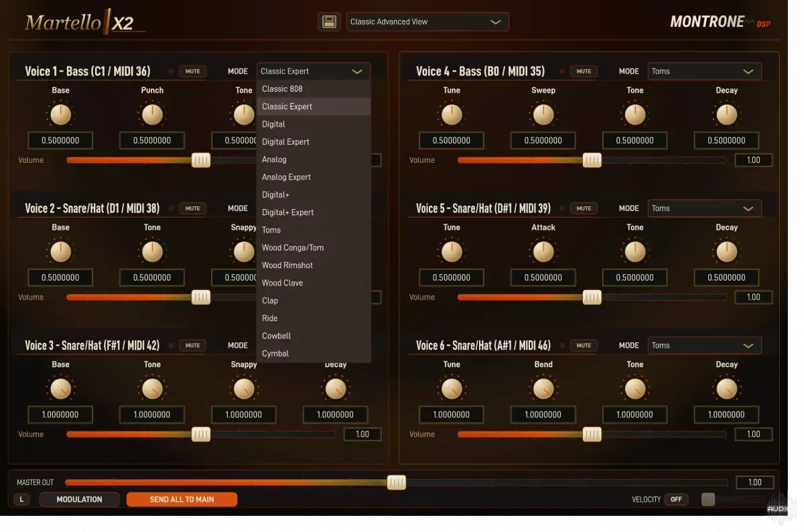
Task: Click Send All To Main button
Action: [x=182, y=499]
